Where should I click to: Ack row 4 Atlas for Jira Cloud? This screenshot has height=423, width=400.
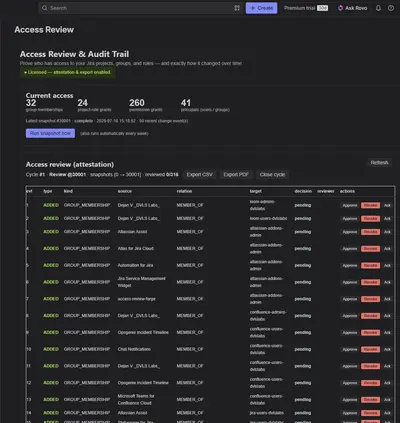387,249
